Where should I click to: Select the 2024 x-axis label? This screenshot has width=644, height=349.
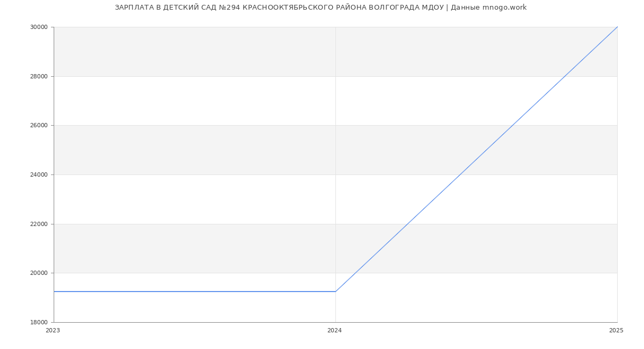point(334,331)
